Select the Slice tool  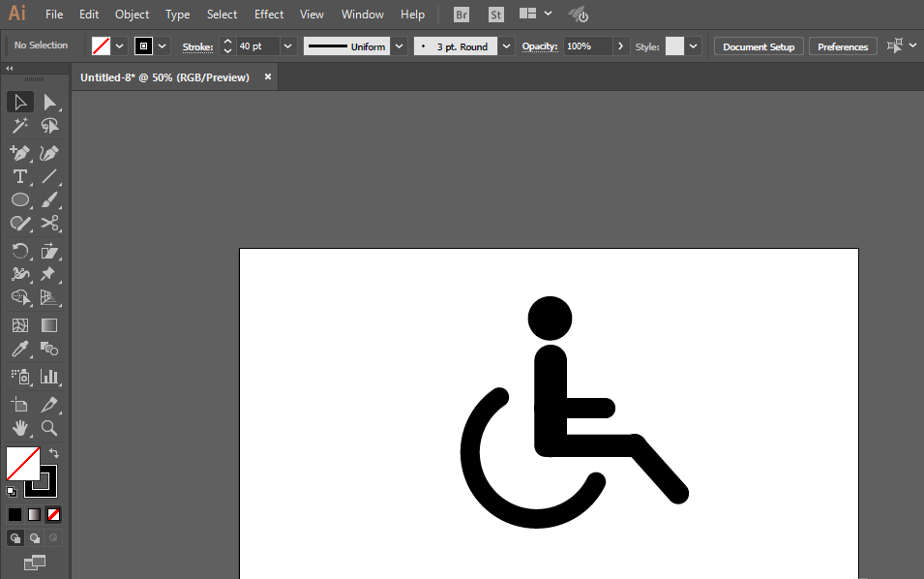click(49, 405)
